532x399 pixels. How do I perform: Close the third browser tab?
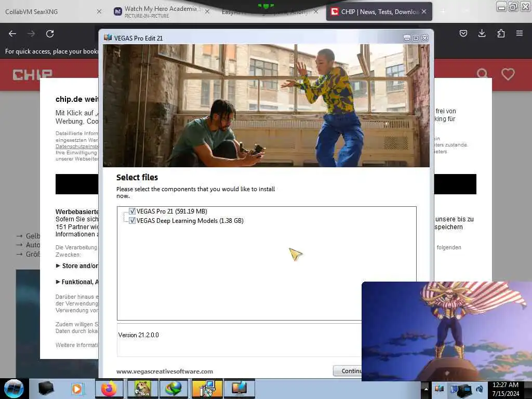tap(316, 11)
